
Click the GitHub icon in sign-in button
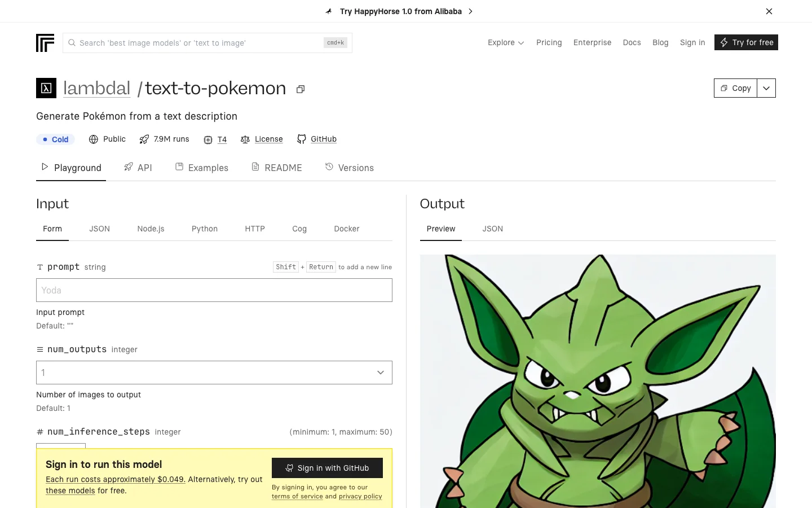click(x=289, y=468)
